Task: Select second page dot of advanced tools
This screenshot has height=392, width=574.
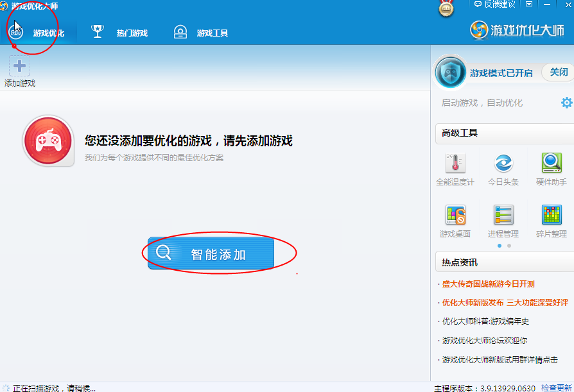Action: (509, 246)
